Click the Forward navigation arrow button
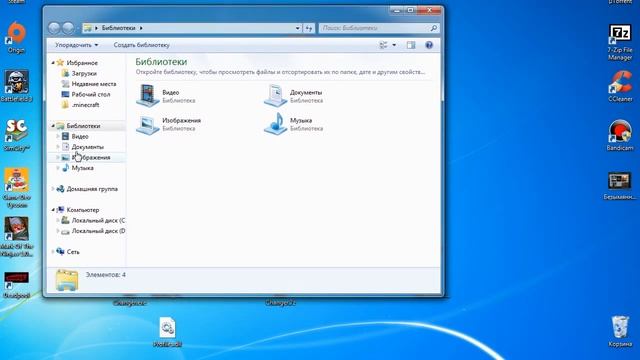The height and width of the screenshot is (360, 640). [68, 28]
